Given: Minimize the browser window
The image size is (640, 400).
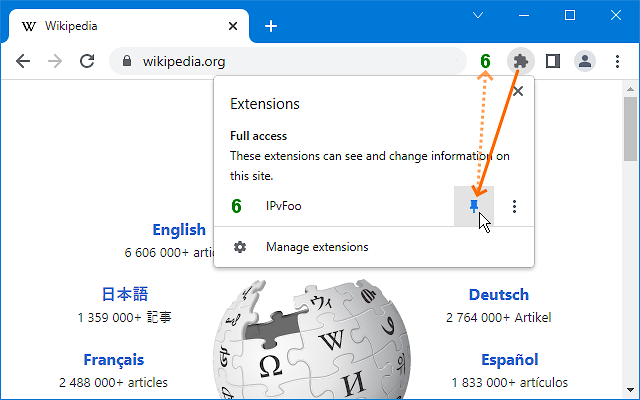Looking at the screenshot, I should coord(524,16).
